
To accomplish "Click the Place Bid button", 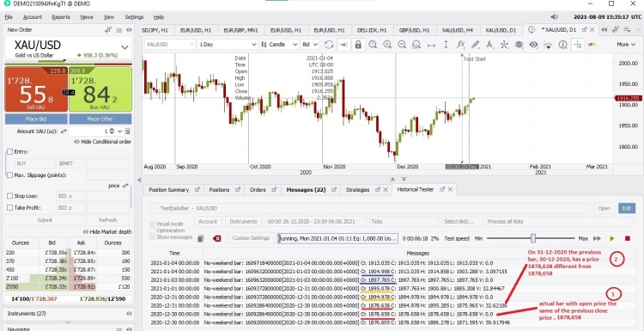I will (36, 119).
